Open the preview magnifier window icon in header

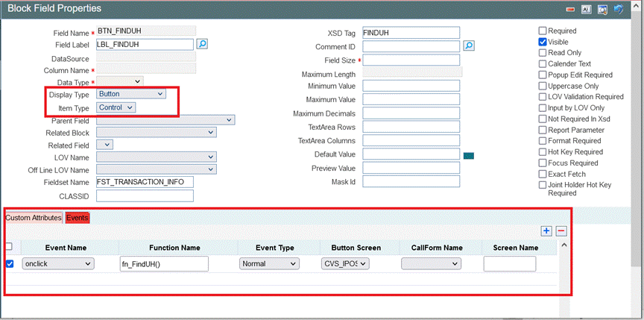point(602,10)
